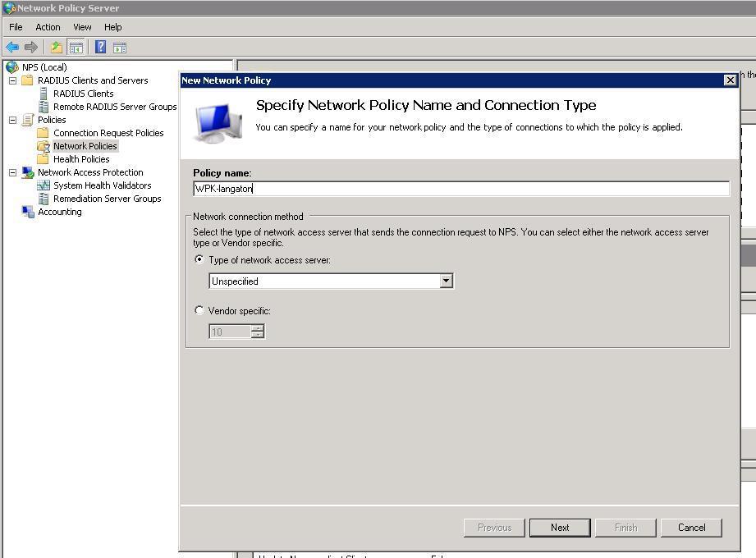The width and height of the screenshot is (756, 558).
Task: Open the Action menu
Action: click(48, 27)
